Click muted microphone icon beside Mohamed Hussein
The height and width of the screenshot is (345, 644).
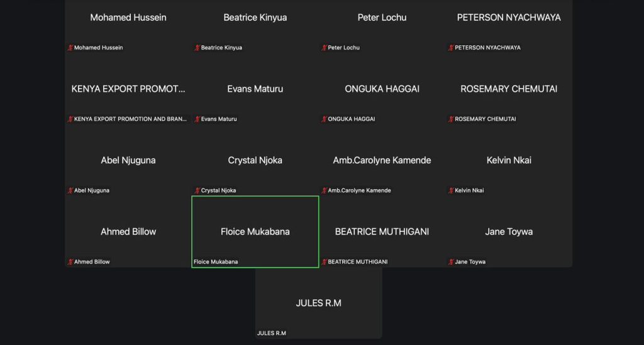click(x=70, y=48)
